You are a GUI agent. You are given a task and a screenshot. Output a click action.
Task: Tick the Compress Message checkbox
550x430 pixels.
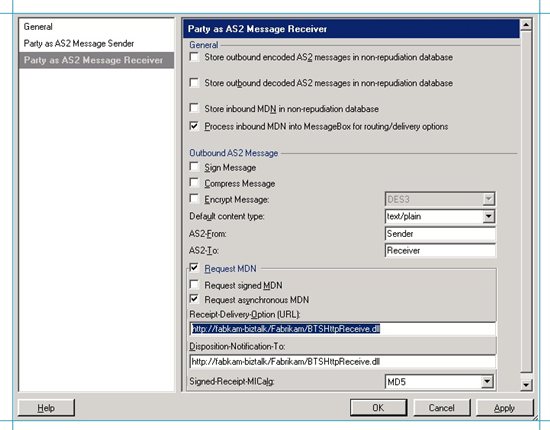point(194,183)
